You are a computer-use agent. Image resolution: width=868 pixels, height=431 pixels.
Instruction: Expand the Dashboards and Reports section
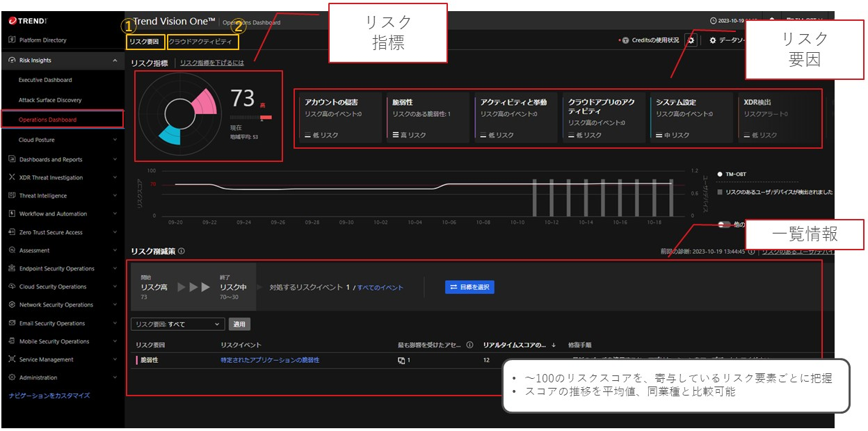[115, 159]
